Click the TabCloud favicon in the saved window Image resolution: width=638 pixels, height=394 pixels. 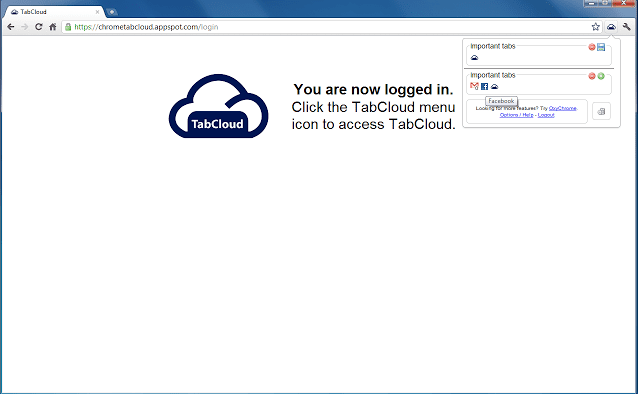(494, 86)
